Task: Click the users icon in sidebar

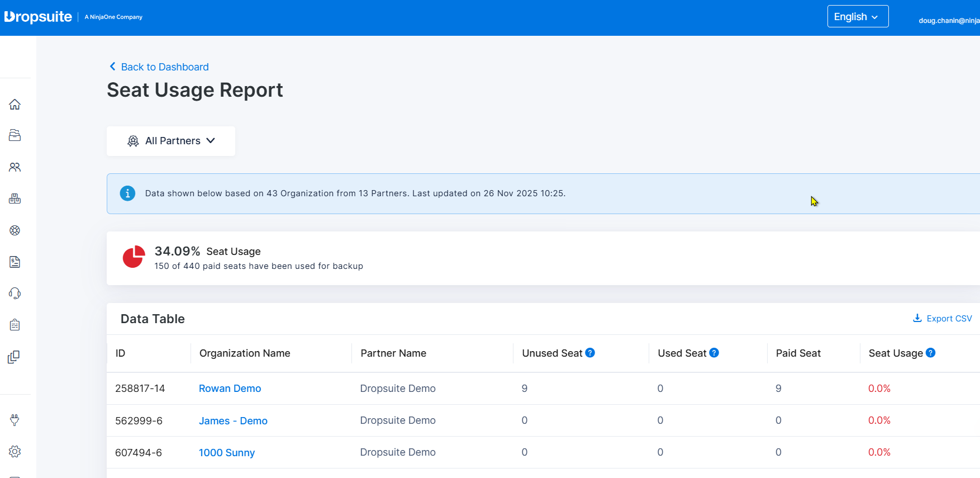Action: click(x=15, y=167)
